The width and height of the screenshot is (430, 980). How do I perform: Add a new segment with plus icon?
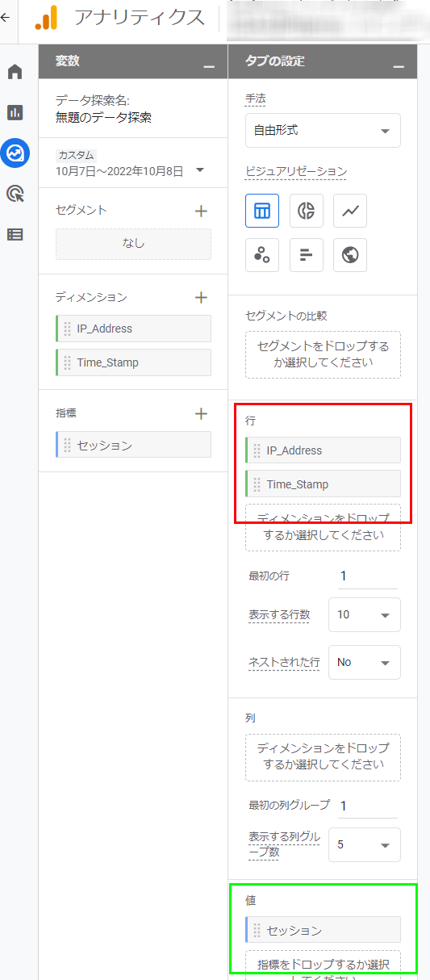(x=202, y=211)
